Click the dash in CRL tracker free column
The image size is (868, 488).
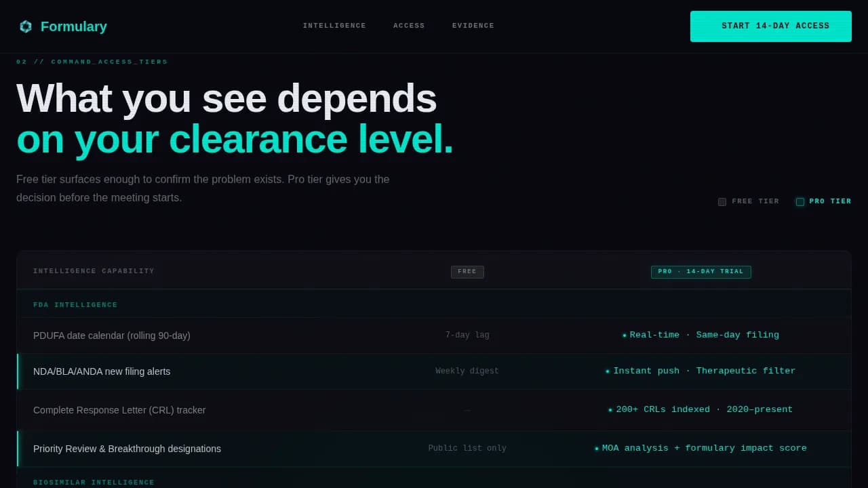coord(467,410)
